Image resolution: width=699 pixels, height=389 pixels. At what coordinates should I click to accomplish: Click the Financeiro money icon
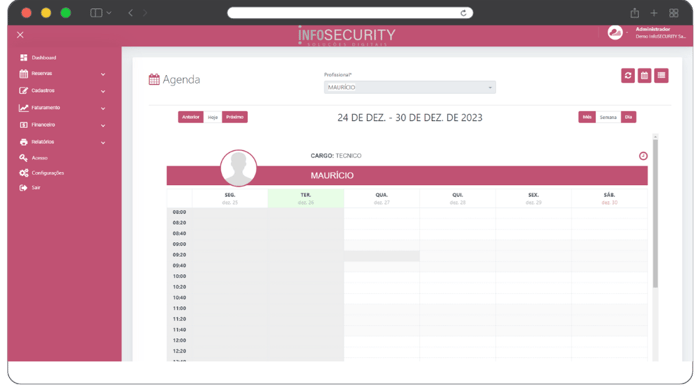pyautogui.click(x=24, y=125)
